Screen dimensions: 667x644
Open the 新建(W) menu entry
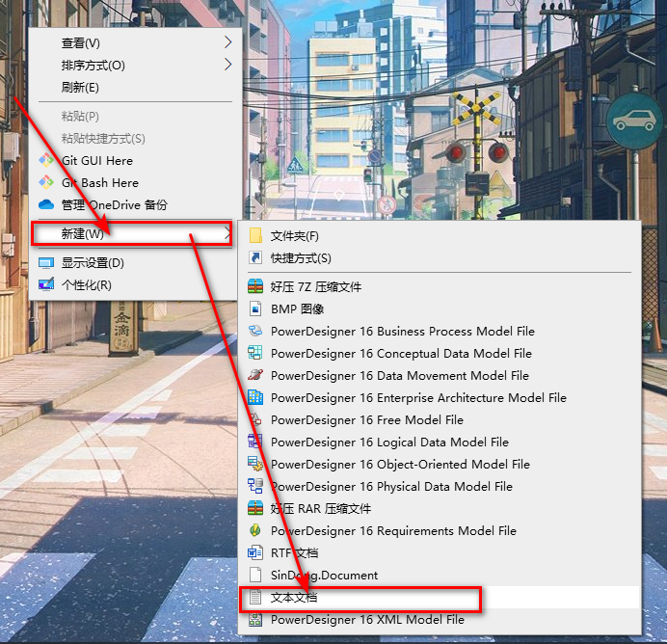pos(132,233)
